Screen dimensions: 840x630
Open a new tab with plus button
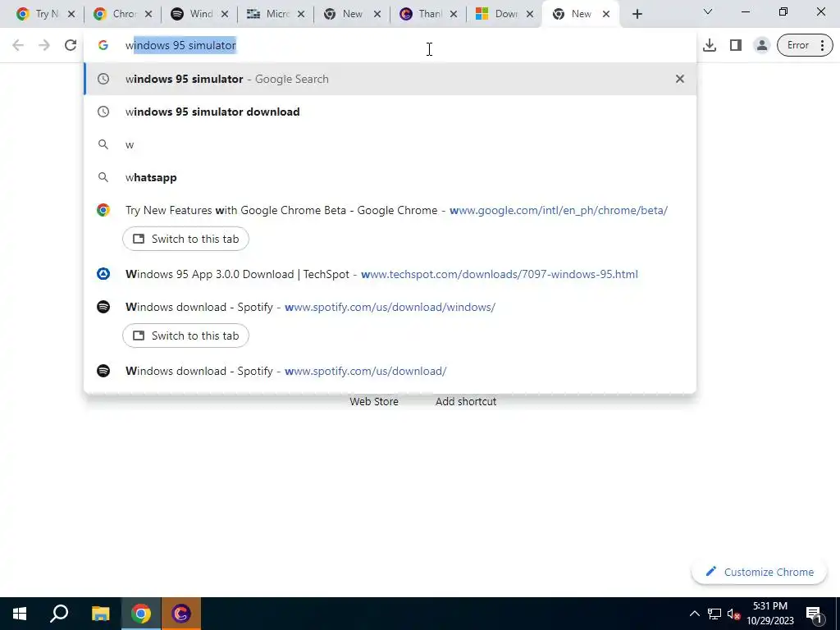tap(637, 15)
